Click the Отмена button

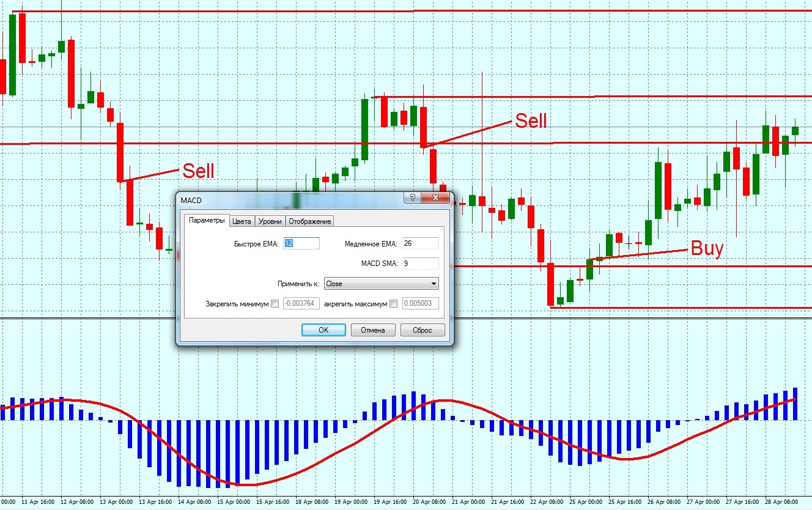[x=373, y=330]
